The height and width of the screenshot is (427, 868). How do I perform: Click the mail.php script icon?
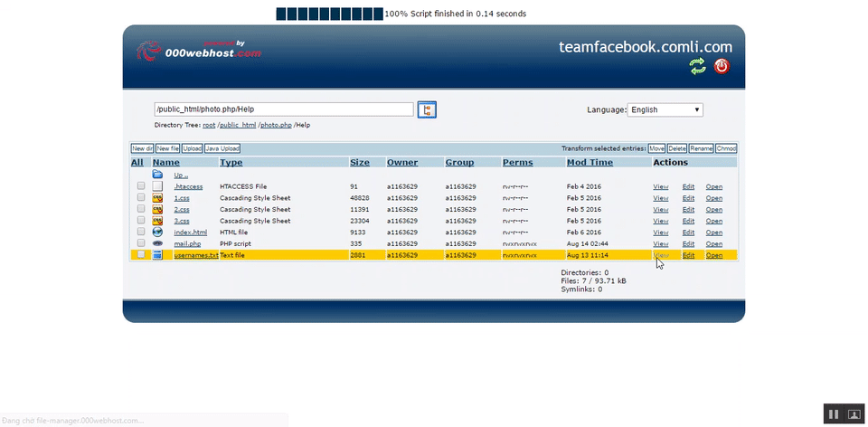pos(157,243)
